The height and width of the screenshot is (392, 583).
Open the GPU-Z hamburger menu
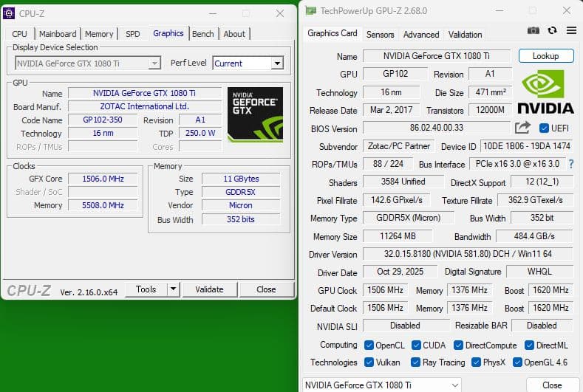pos(571,30)
